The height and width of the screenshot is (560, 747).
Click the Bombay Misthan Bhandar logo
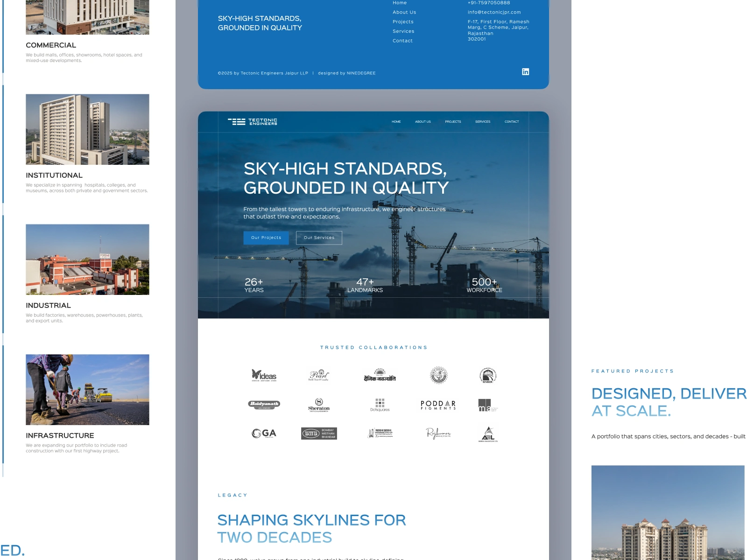coord(319,434)
